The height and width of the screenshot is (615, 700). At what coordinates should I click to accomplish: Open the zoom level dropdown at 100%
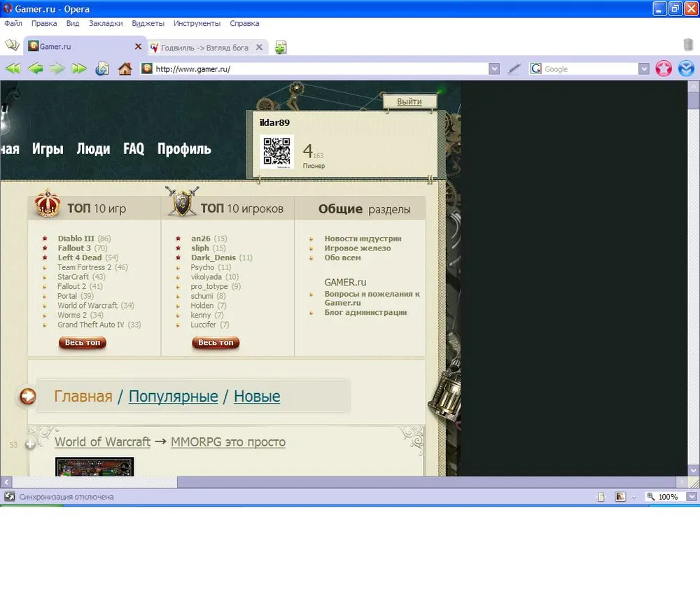[692, 497]
